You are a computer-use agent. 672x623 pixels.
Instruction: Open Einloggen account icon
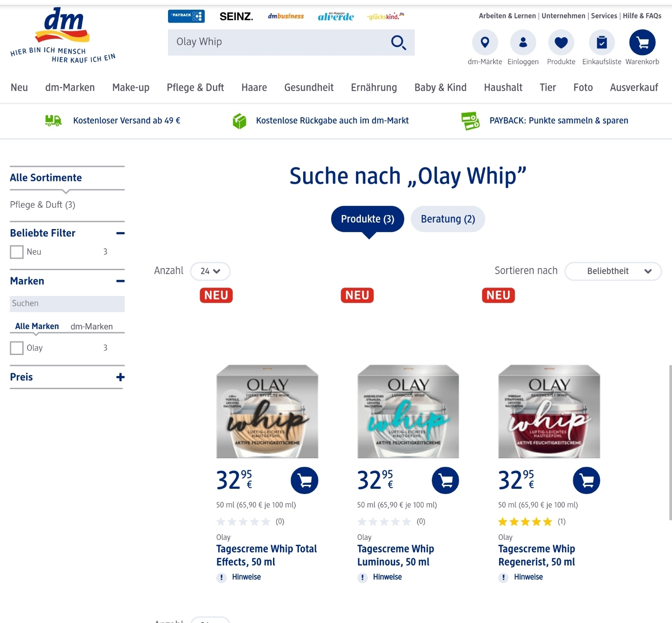pyautogui.click(x=523, y=42)
